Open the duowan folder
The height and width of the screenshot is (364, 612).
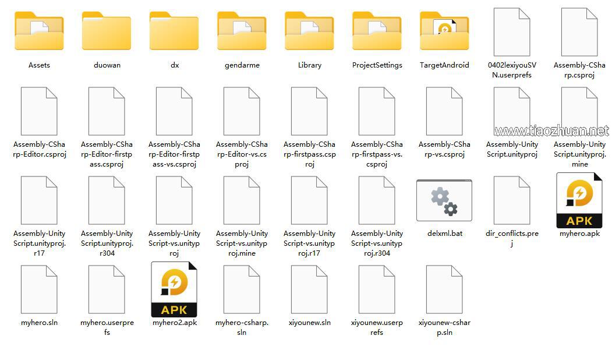coord(107,31)
